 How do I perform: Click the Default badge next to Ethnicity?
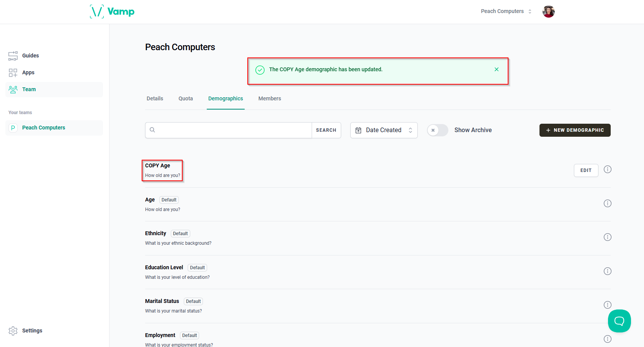[x=180, y=234]
